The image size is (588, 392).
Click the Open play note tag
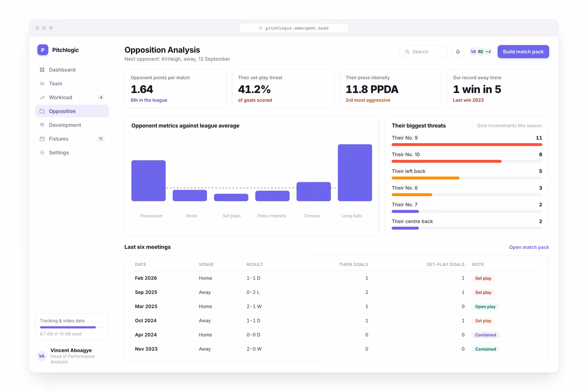[485, 307]
